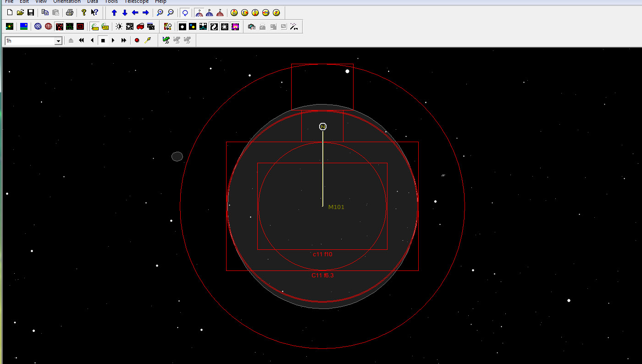642x364 pixels.
Task: Toggle the first yellow label tag icon
Action: point(94,27)
